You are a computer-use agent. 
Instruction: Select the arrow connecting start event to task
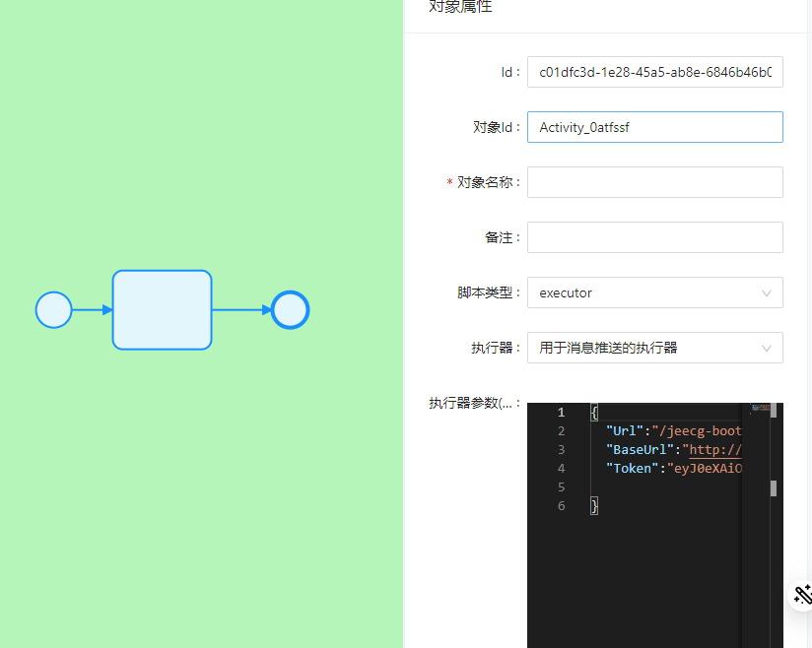(x=93, y=310)
